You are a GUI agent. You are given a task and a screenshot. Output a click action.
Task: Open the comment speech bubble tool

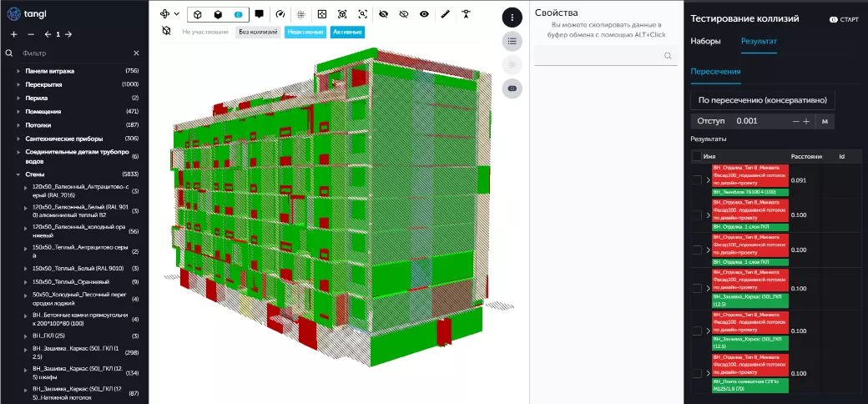[259, 14]
